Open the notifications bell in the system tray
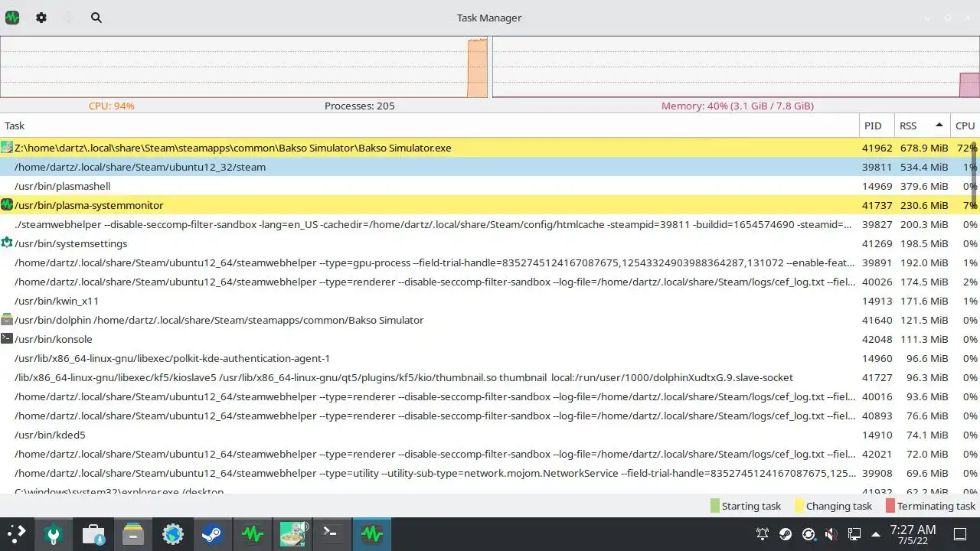Screen dimensions: 980x551 point(763,534)
